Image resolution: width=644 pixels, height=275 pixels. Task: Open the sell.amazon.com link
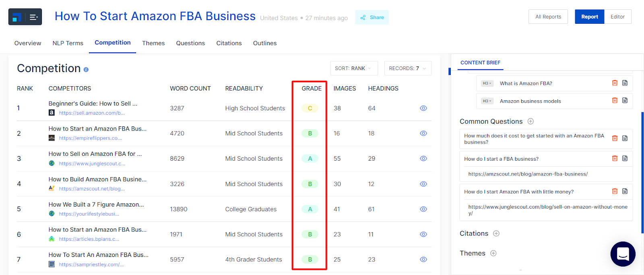click(92, 113)
